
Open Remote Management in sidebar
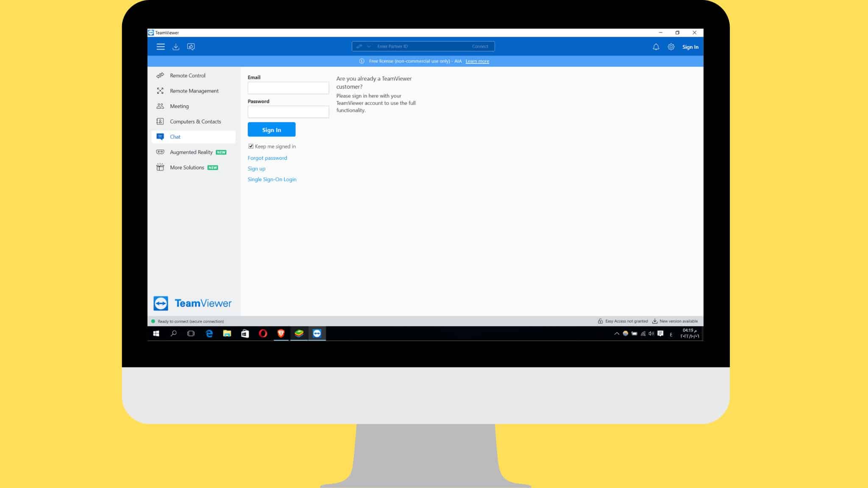pos(193,91)
